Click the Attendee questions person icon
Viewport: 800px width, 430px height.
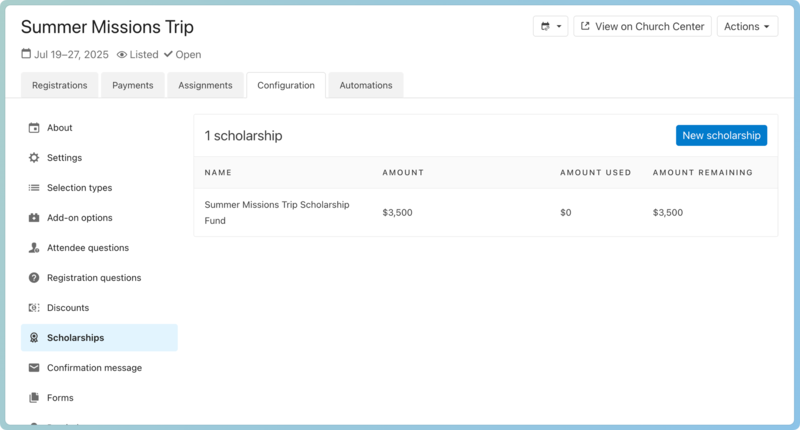pyautogui.click(x=34, y=248)
